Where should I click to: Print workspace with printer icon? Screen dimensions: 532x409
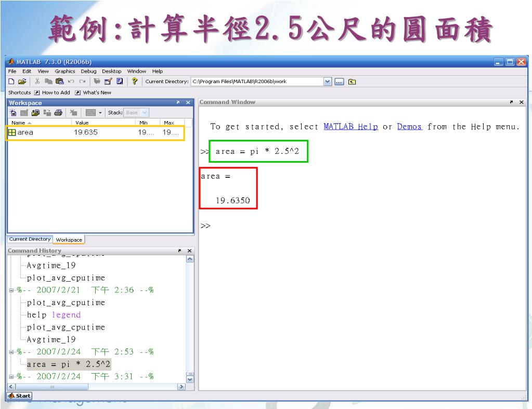tap(58, 113)
